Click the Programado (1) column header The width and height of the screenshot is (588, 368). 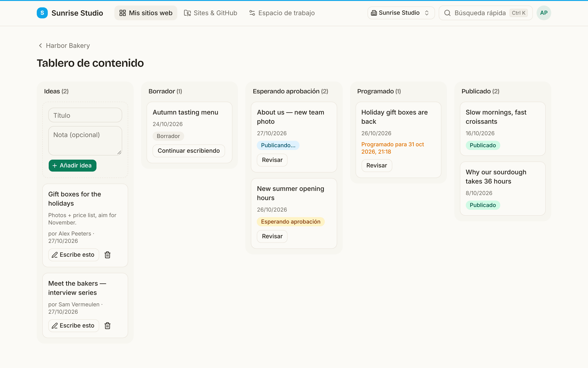click(x=379, y=91)
